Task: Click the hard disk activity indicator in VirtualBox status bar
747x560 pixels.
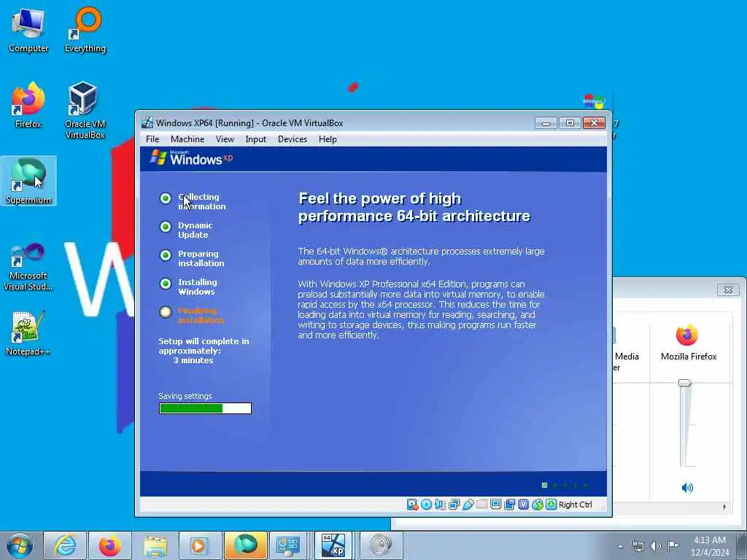Action: point(412,505)
